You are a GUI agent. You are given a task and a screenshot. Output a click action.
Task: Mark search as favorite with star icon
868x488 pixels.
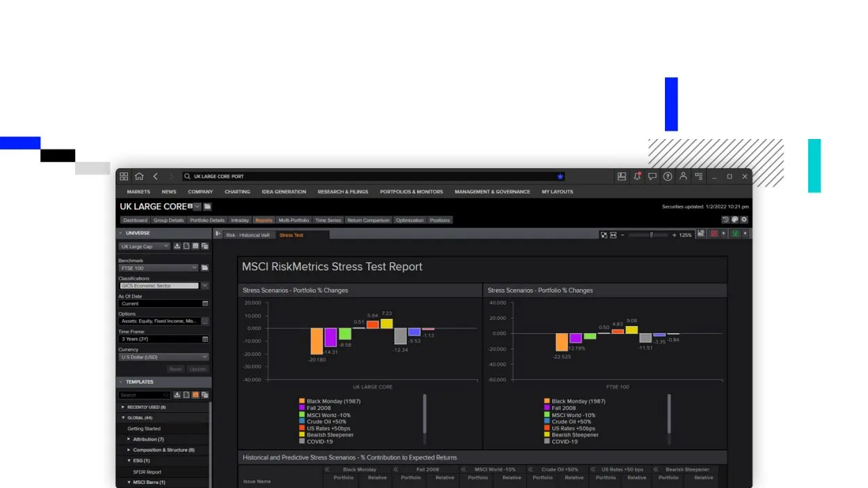(560, 177)
